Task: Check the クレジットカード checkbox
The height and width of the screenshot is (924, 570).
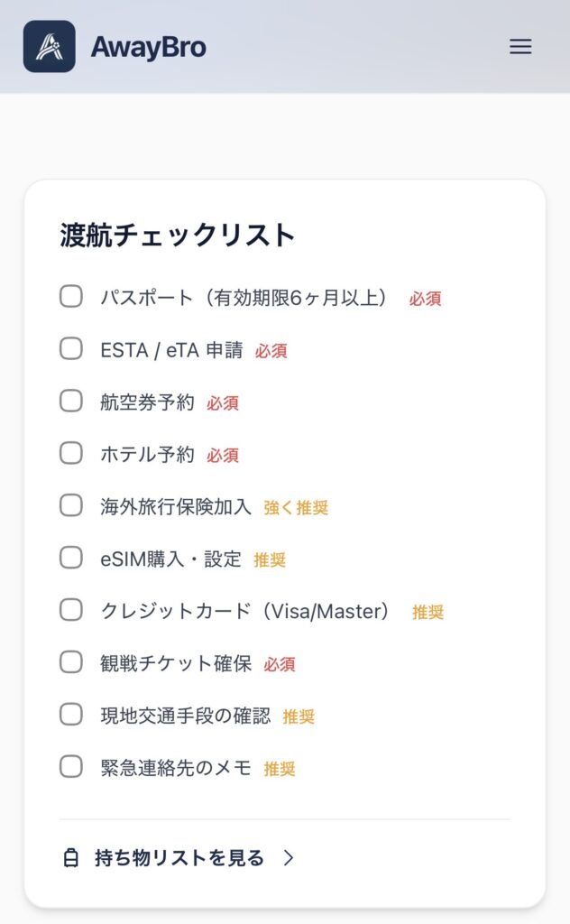Action: 71,610
